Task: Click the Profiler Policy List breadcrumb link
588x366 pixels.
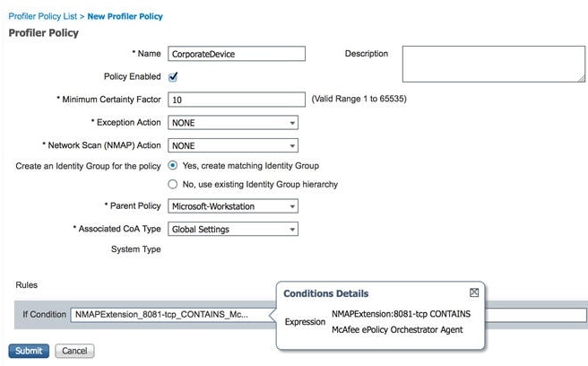Action: tap(42, 16)
